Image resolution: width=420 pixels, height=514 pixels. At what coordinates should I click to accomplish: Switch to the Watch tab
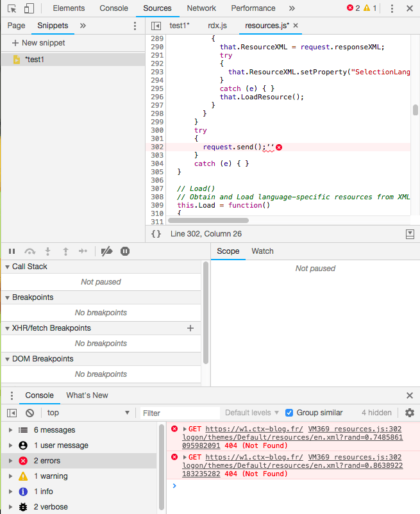point(263,251)
